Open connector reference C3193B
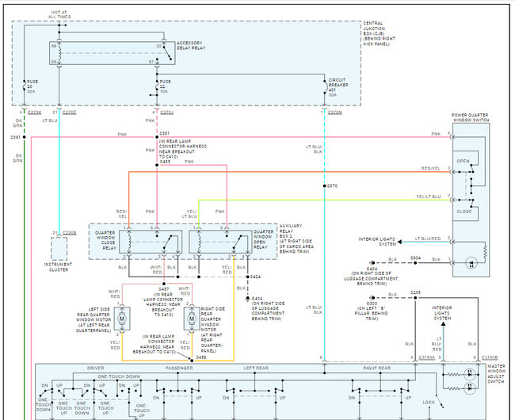The width and height of the screenshot is (515, 420). pos(490,357)
